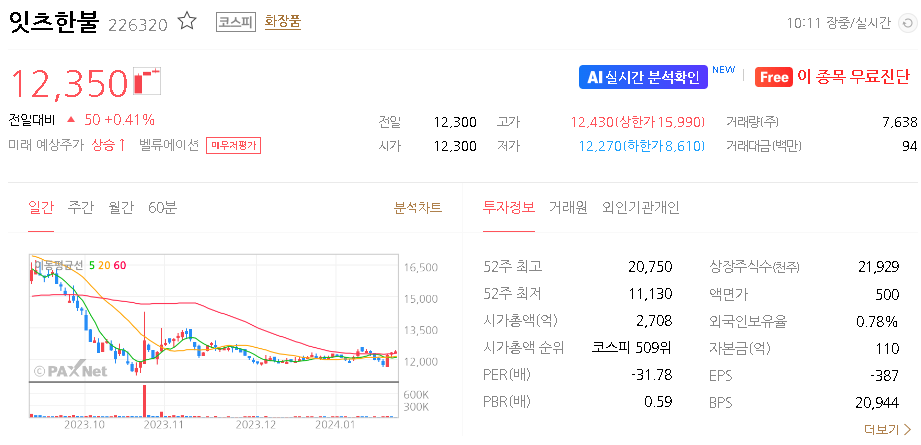Click the 미우저평가 valuation badge
Viewport: 921px width, 445px height.
[233, 146]
